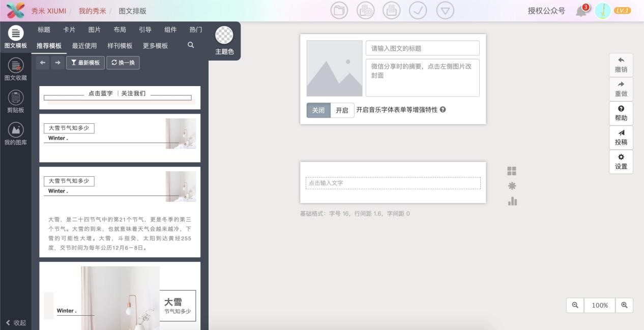The width and height of the screenshot is (644, 330).
Task: Insert template with 大雪 paragraph text
Action: (x=120, y=212)
